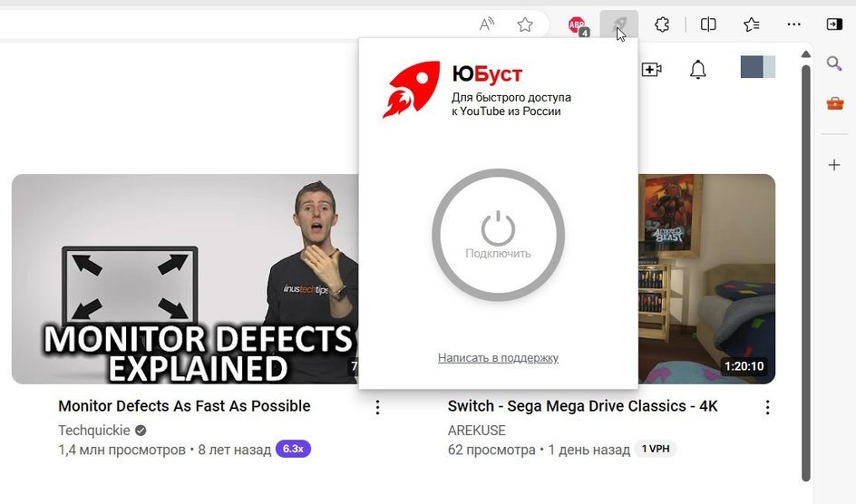The height and width of the screenshot is (504, 856).
Task: Open the AREKUSE channel link
Action: click(x=477, y=431)
